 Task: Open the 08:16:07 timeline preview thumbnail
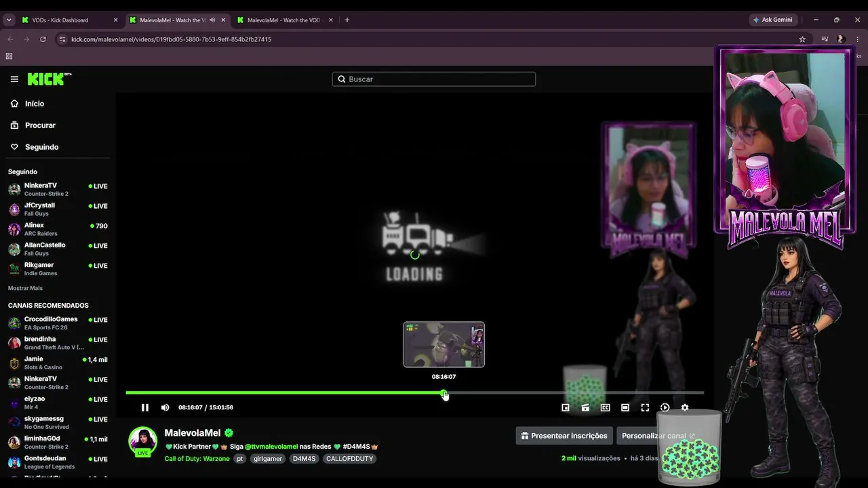click(444, 344)
